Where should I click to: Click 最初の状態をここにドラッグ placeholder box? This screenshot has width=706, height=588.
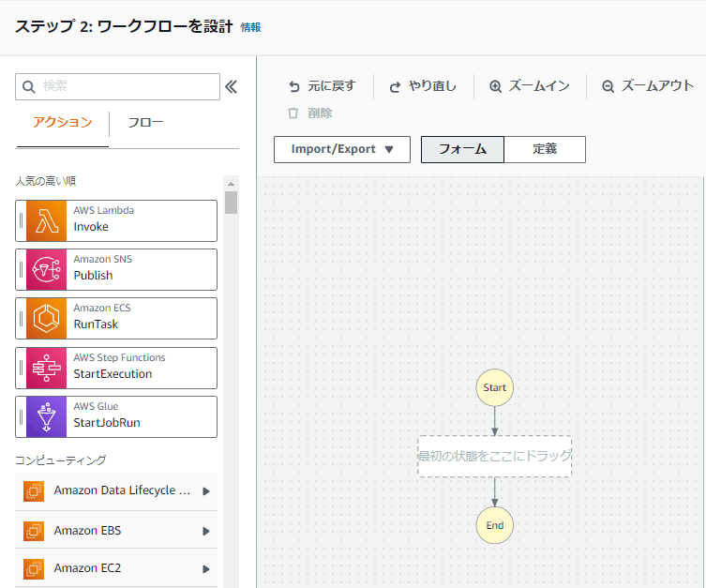coord(494,456)
